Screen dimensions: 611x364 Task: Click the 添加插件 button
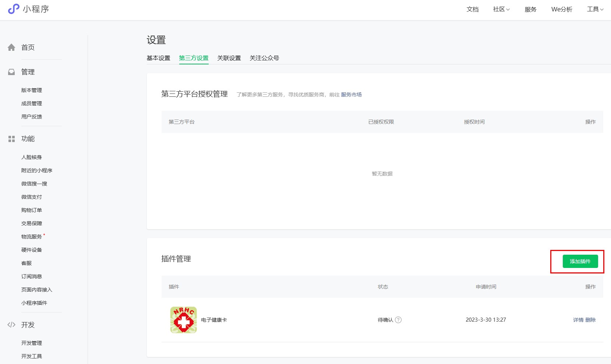(580, 261)
